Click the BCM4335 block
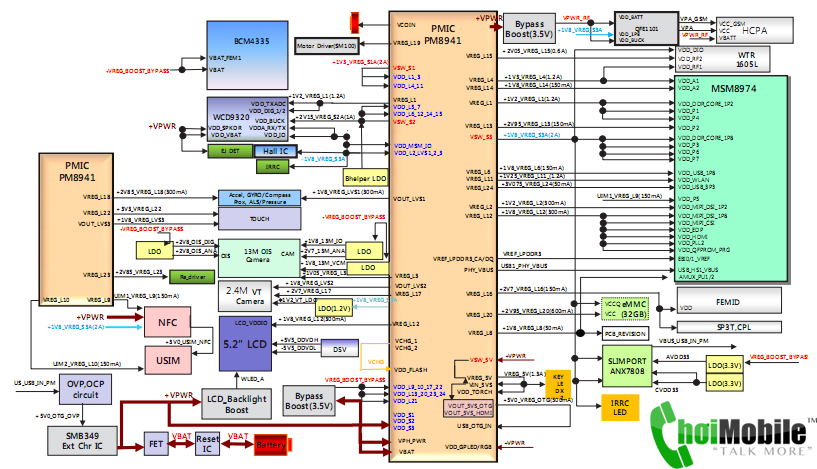 tap(247, 55)
